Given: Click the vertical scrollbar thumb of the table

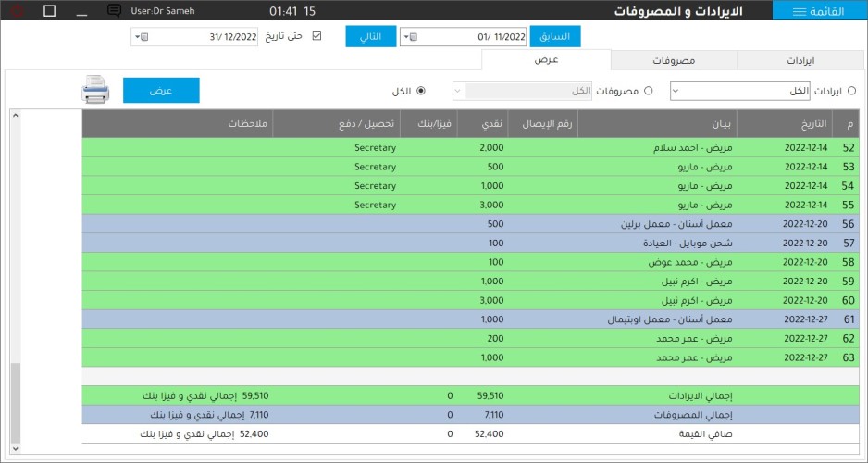Looking at the screenshot, I should [14, 403].
